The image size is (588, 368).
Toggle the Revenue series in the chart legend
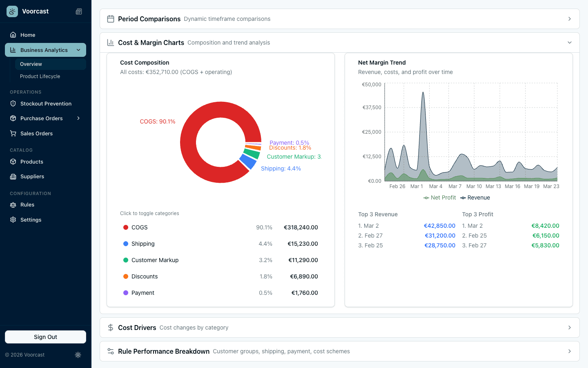pyautogui.click(x=475, y=197)
